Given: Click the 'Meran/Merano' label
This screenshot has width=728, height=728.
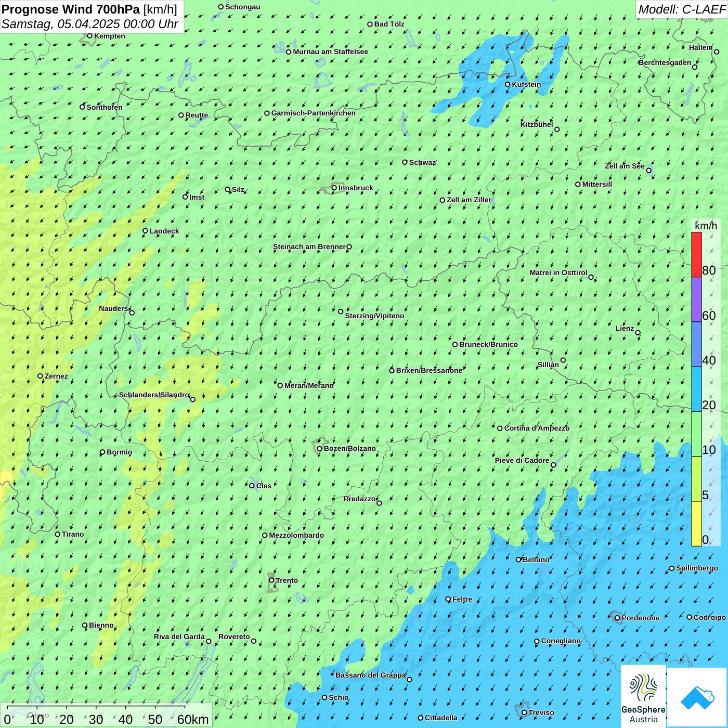Looking at the screenshot, I should 309,385.
